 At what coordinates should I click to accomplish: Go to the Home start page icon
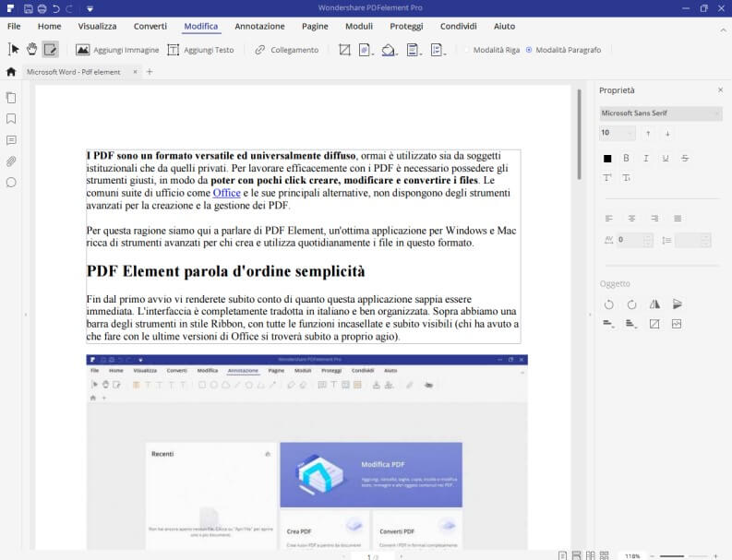(x=11, y=71)
